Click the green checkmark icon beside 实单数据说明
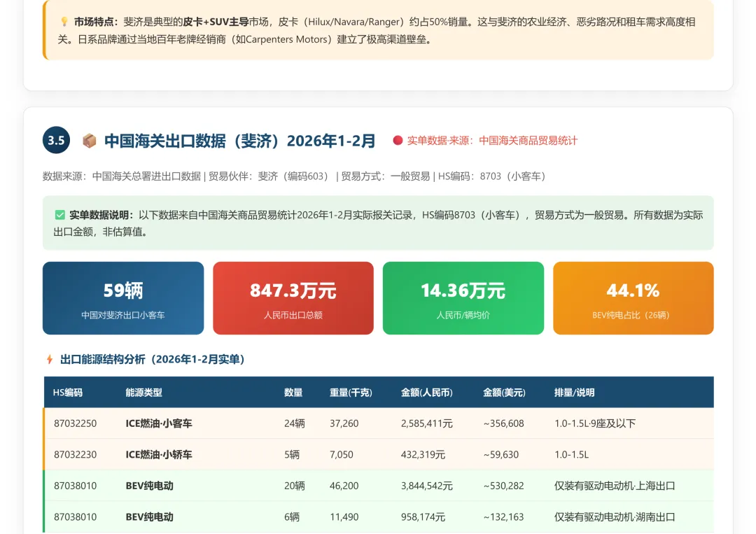Screen dimensions: 756x534 tap(59, 215)
